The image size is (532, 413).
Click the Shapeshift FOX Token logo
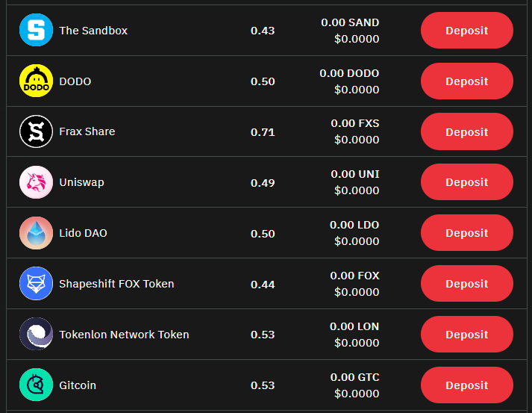pyautogui.click(x=36, y=284)
